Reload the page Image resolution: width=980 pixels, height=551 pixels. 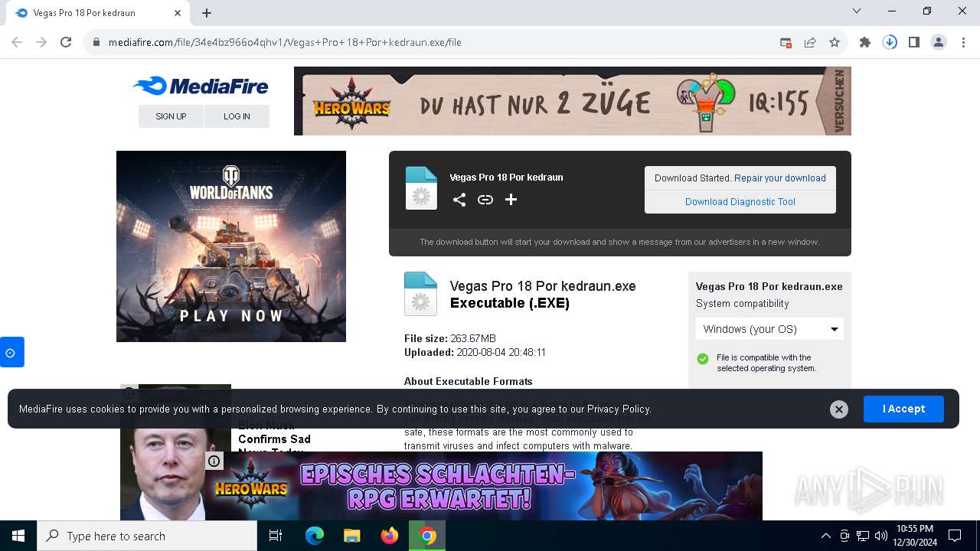point(66,42)
